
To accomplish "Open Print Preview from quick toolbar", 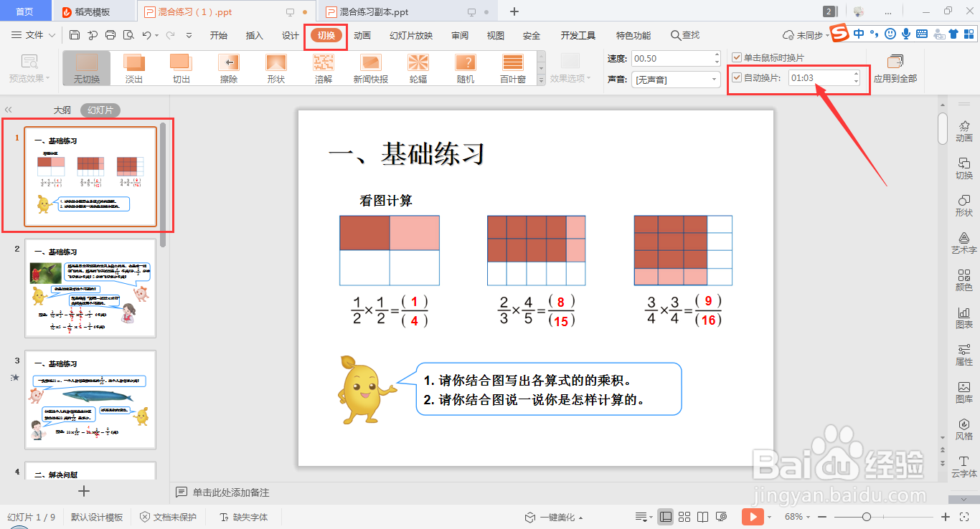I will click(x=128, y=35).
